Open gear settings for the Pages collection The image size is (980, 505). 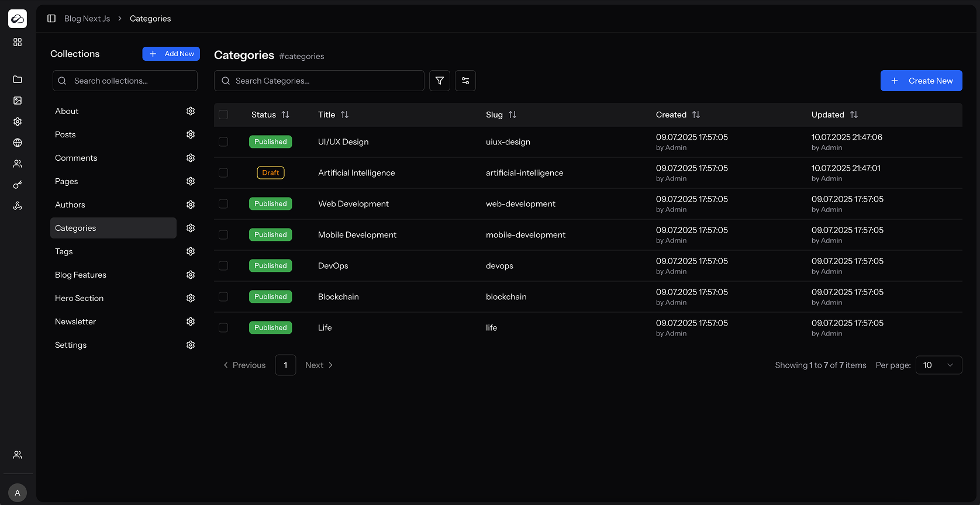[x=191, y=181]
